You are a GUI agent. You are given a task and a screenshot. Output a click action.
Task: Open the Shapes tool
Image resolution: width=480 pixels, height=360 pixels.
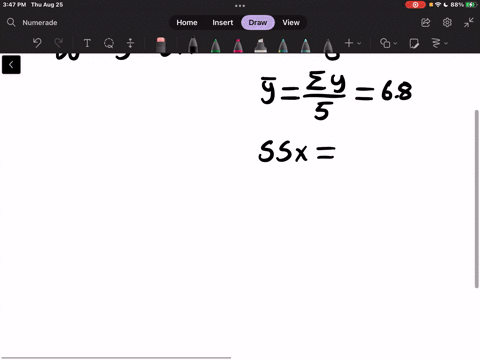pyautogui.click(x=385, y=43)
